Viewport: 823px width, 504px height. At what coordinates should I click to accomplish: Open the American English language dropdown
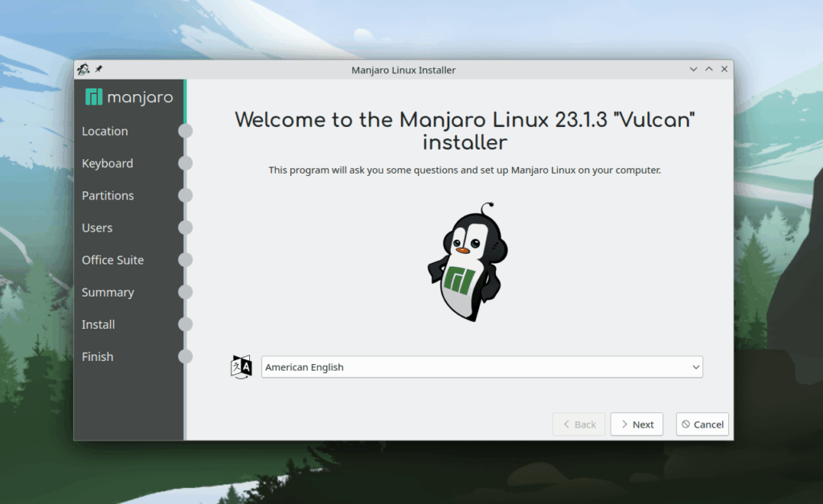click(482, 367)
